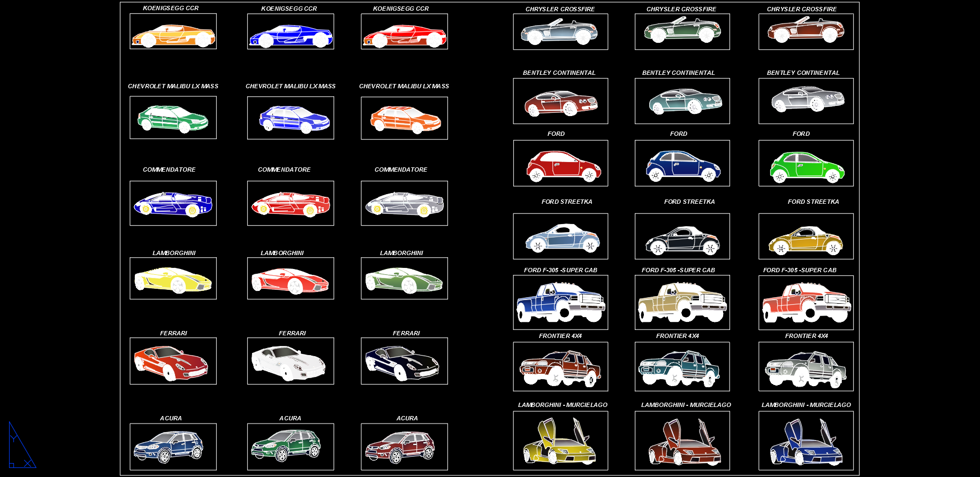Pick the dark red Lamborghini Murcielago
The image size is (980, 477).
[685, 442]
